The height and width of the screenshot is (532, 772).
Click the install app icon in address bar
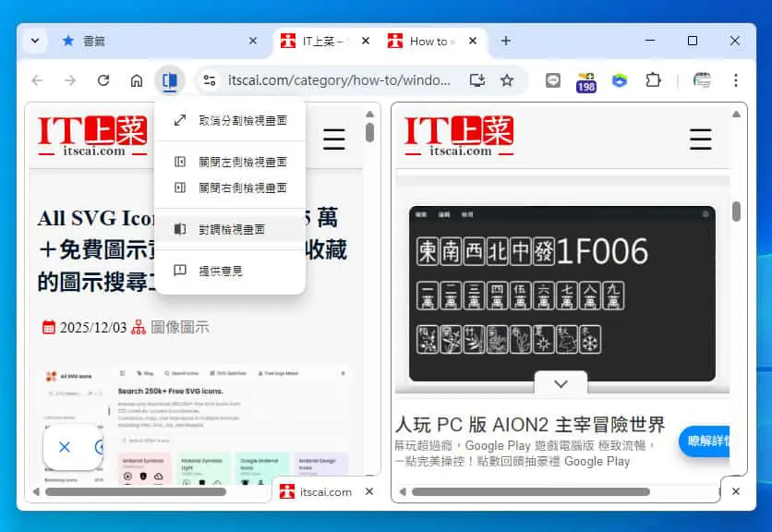coord(477,80)
